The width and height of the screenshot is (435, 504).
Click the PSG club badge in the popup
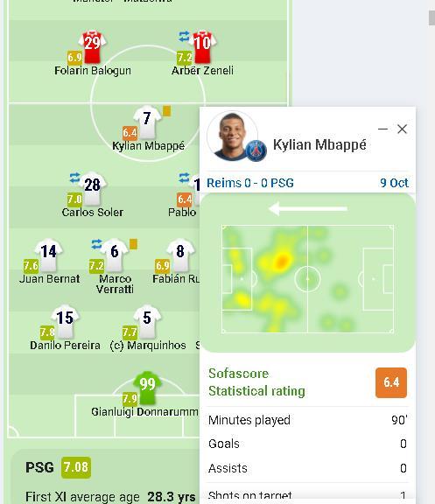pos(256,150)
